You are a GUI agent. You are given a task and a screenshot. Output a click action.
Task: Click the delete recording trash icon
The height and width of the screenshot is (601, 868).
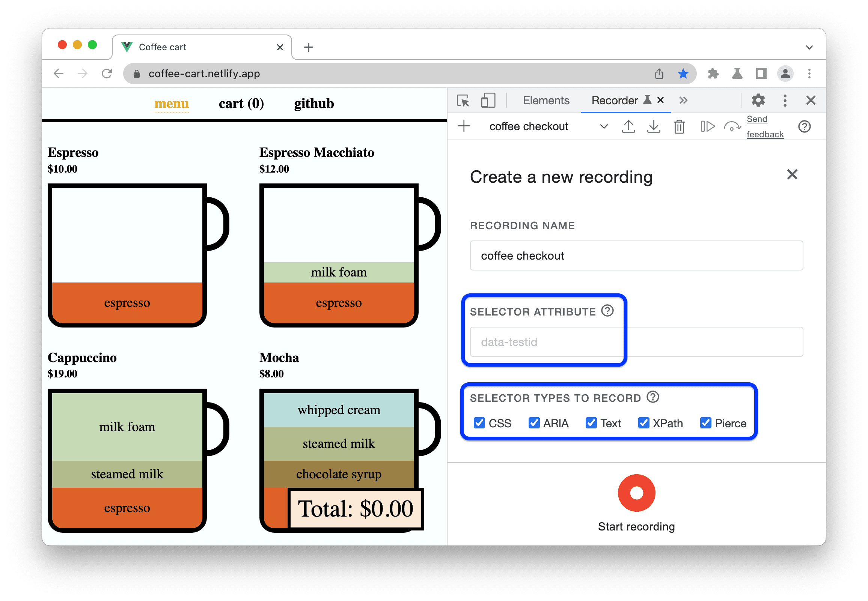[x=677, y=127]
